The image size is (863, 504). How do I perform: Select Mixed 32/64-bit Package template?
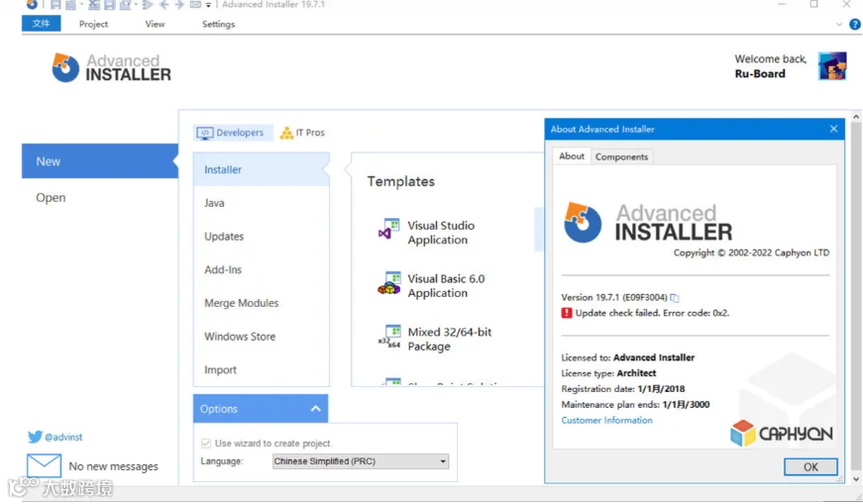[435, 339]
